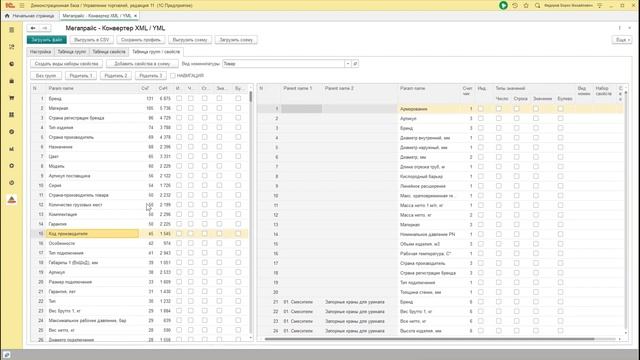Open service settings lines icon near username

tap(600, 5)
